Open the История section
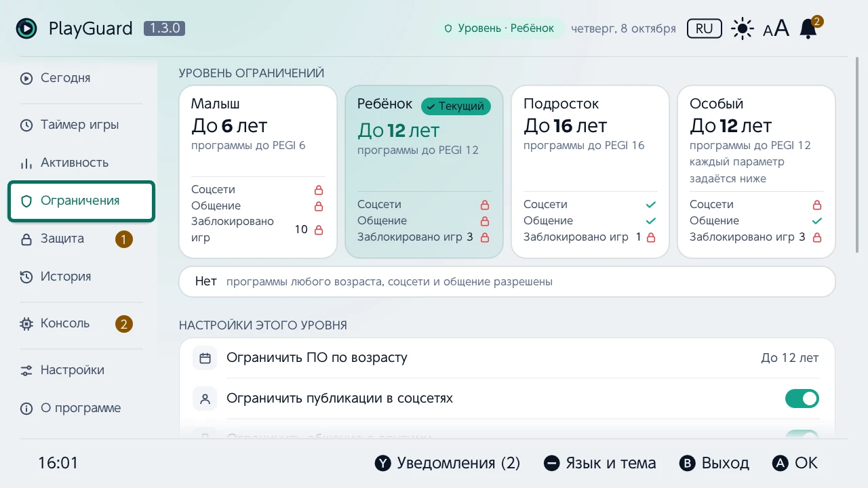This screenshot has height=488, width=868. click(x=81, y=277)
